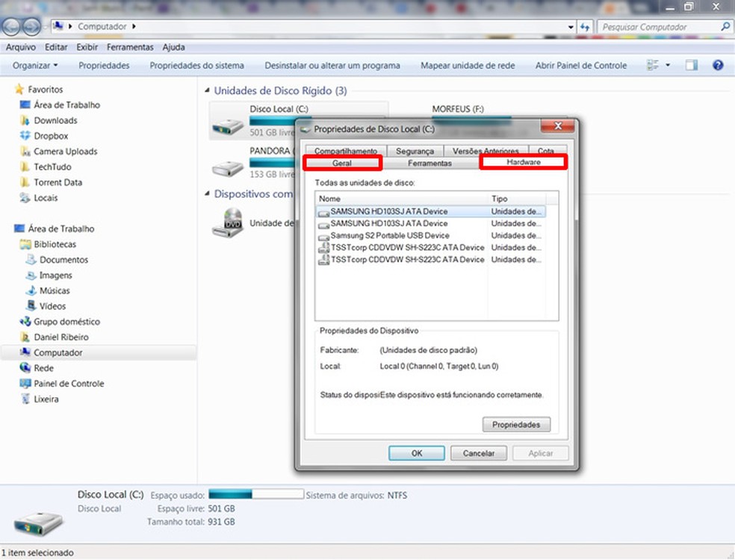The width and height of the screenshot is (735, 560).
Task: Click Propriedades in the toolbar
Action: point(104,66)
